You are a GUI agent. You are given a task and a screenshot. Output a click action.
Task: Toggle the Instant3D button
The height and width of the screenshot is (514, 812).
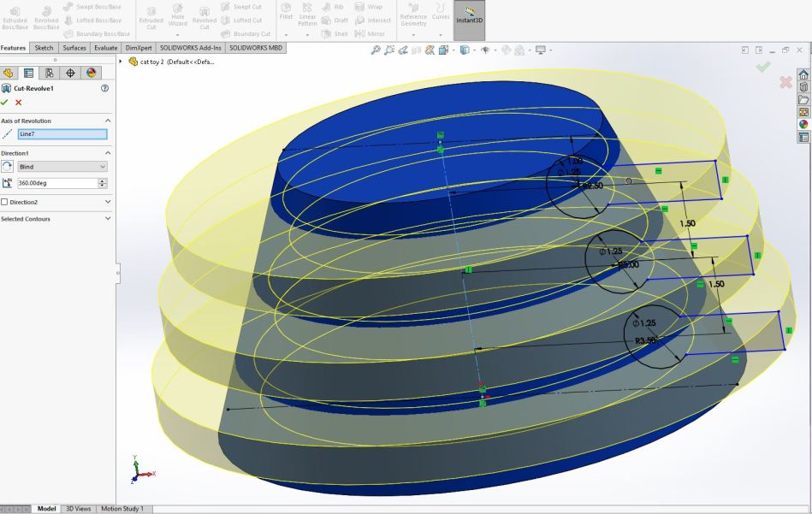[469, 19]
